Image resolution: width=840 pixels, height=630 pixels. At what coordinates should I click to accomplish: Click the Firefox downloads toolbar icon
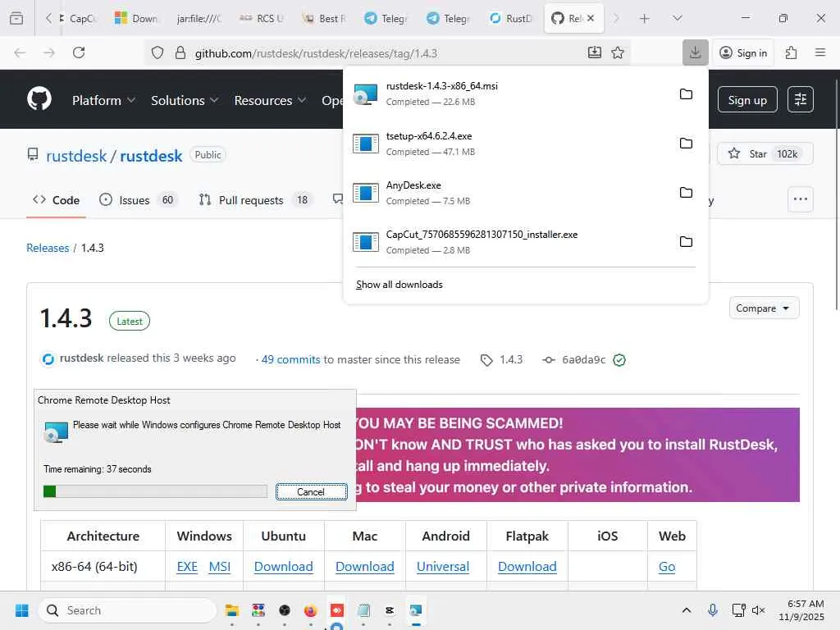pos(696,52)
